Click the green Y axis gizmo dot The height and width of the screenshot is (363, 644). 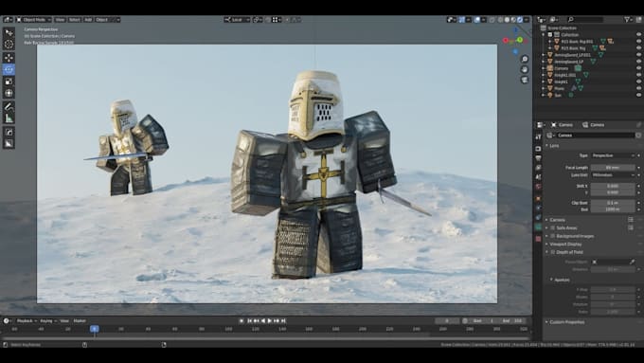click(520, 40)
